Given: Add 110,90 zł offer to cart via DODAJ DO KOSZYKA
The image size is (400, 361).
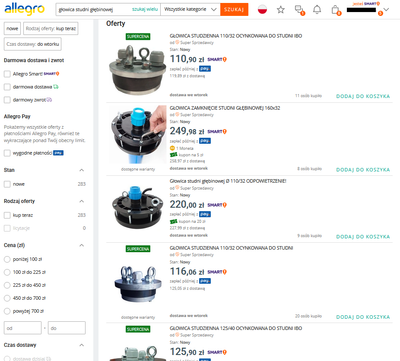Looking at the screenshot, I should pos(363,96).
